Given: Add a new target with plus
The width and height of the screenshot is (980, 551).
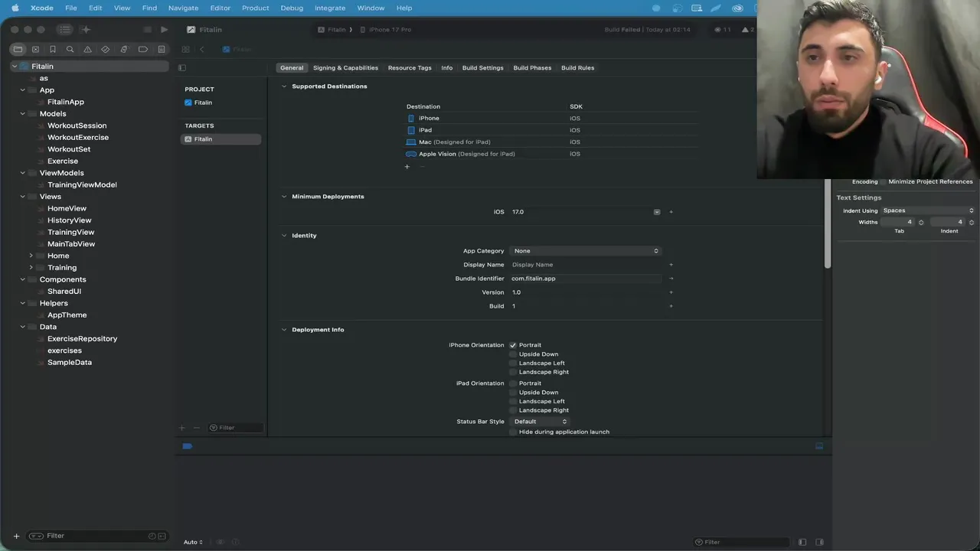Looking at the screenshot, I should coord(182,428).
